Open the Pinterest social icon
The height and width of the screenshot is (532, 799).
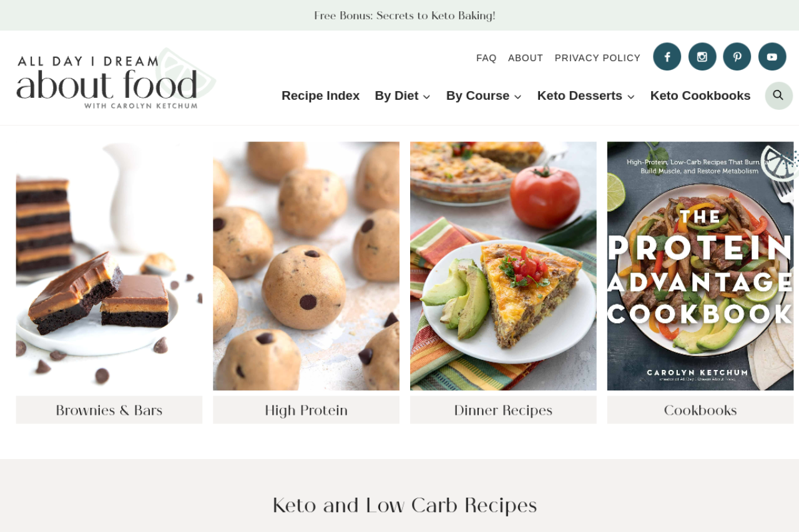click(x=737, y=57)
